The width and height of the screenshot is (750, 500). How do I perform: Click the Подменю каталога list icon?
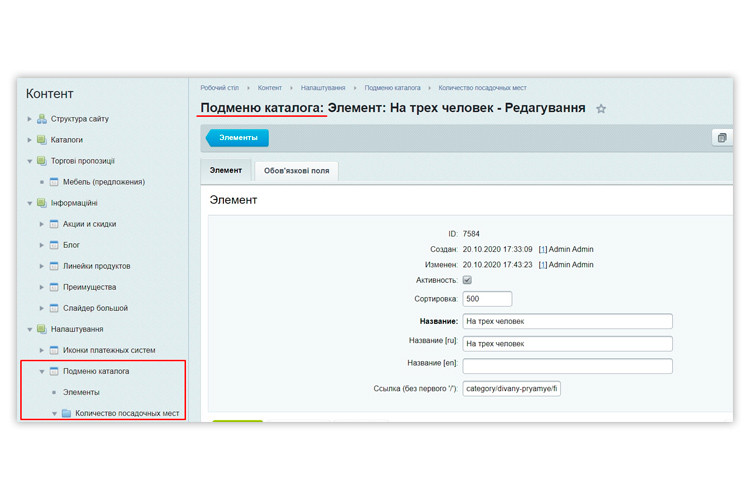(x=54, y=371)
